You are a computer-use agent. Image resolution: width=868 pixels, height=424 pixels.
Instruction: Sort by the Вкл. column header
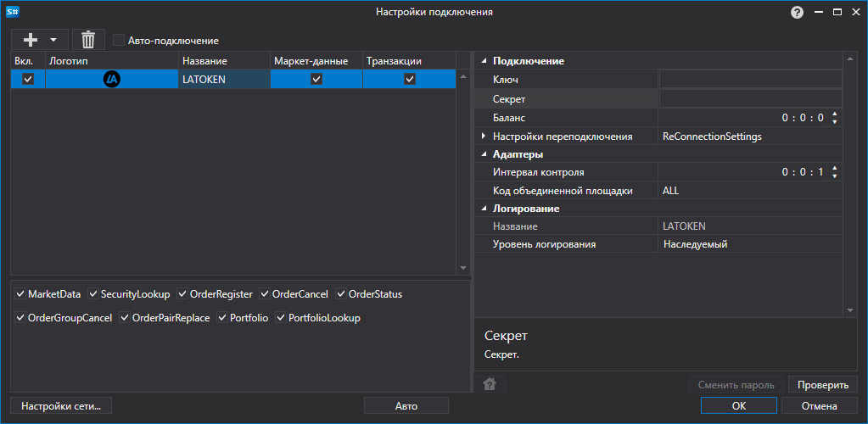28,61
